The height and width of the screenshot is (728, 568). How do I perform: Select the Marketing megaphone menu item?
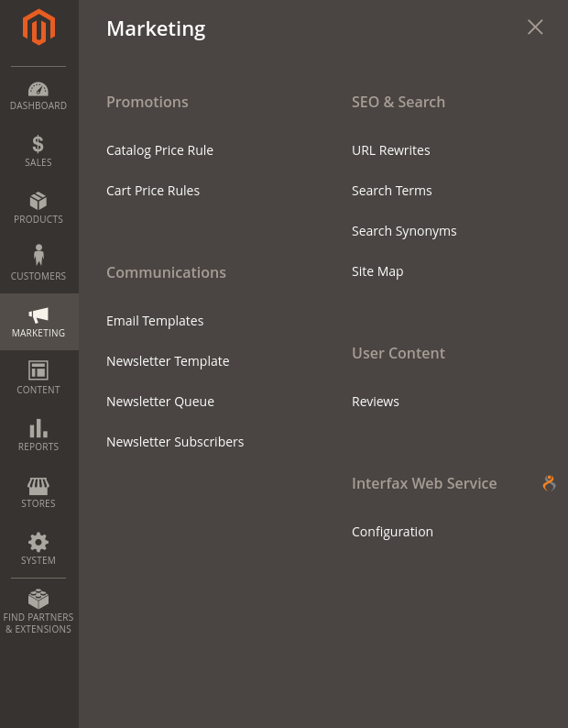(39, 322)
